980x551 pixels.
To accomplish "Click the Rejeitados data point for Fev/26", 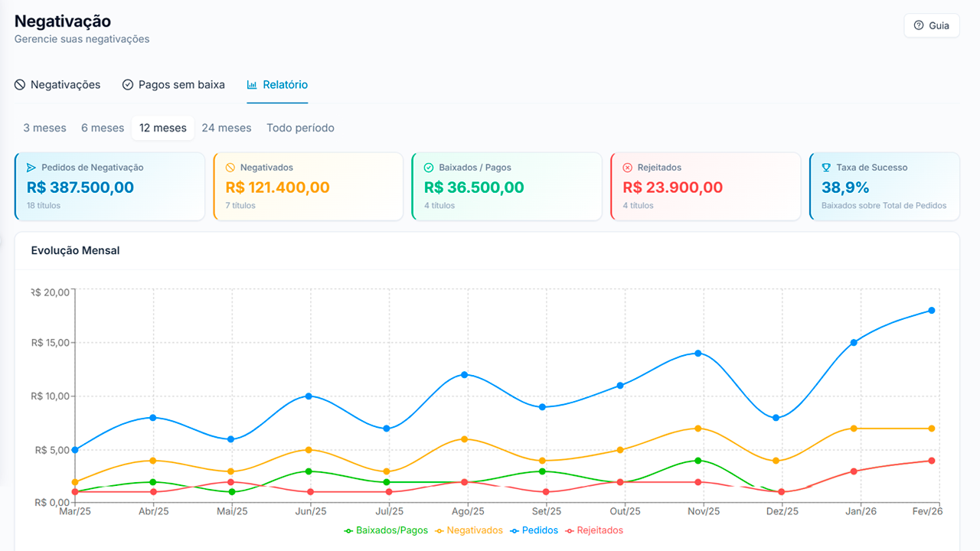I will point(932,461).
